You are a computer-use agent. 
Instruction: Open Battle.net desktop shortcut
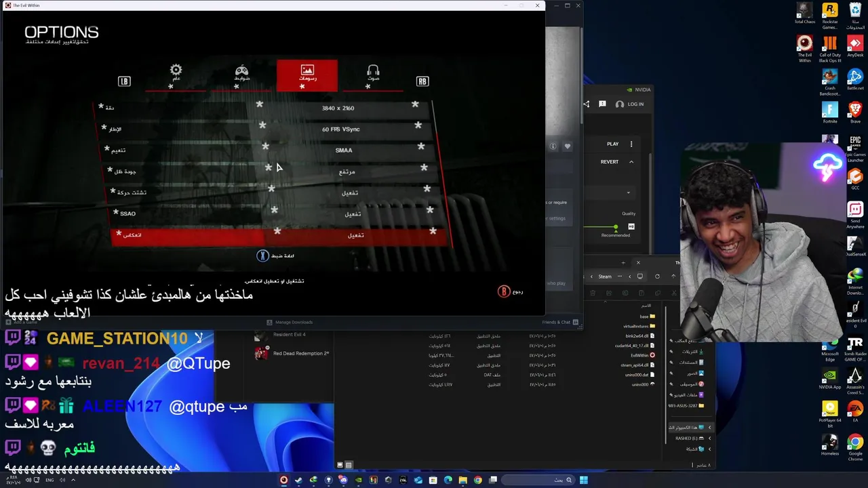(x=855, y=80)
